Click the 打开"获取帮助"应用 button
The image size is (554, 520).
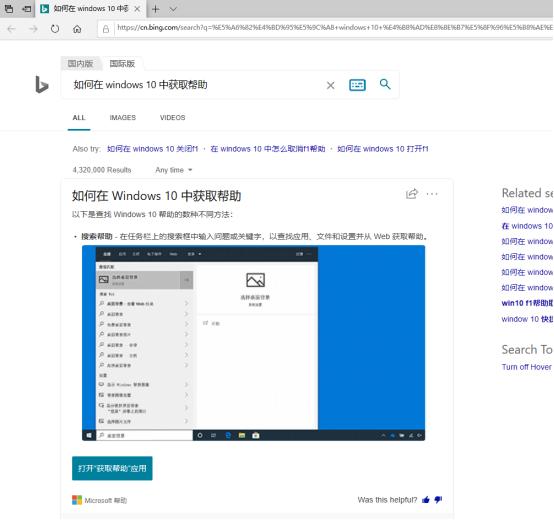(x=112, y=468)
